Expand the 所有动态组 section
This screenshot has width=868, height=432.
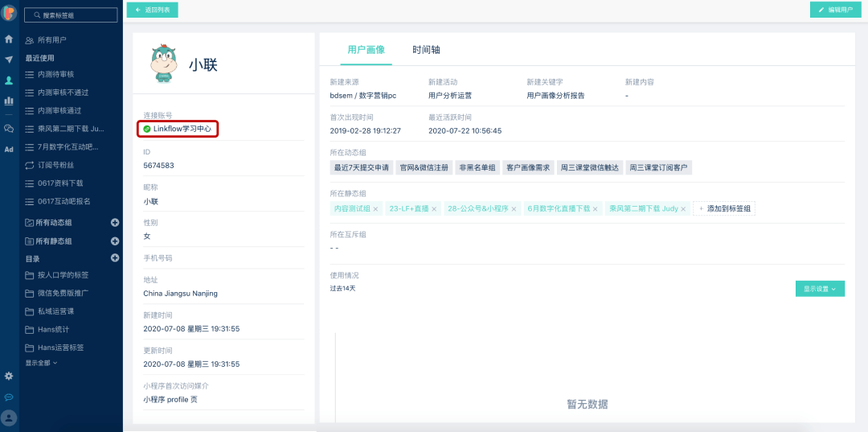54,222
